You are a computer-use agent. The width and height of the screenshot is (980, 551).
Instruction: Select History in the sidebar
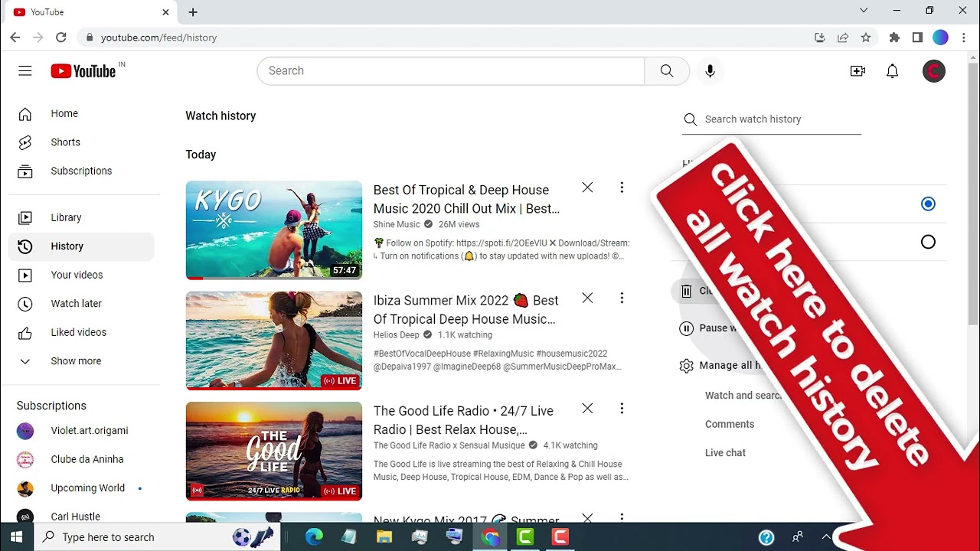(x=80, y=246)
